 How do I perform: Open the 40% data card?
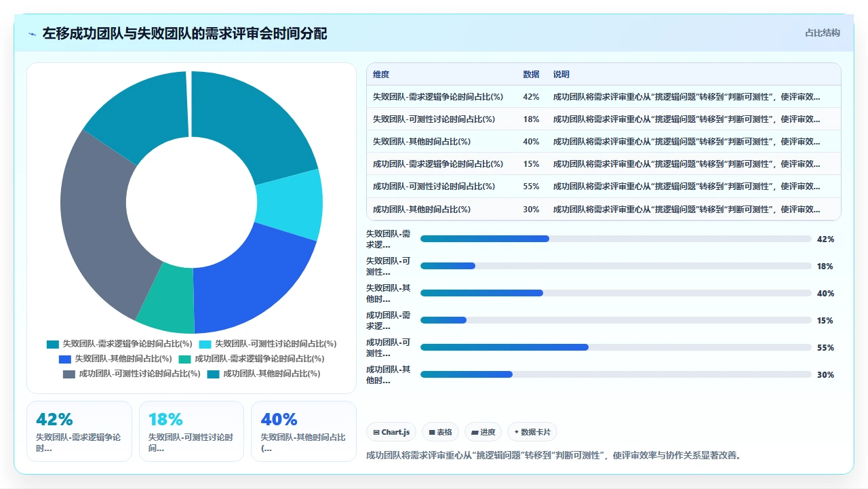(304, 431)
